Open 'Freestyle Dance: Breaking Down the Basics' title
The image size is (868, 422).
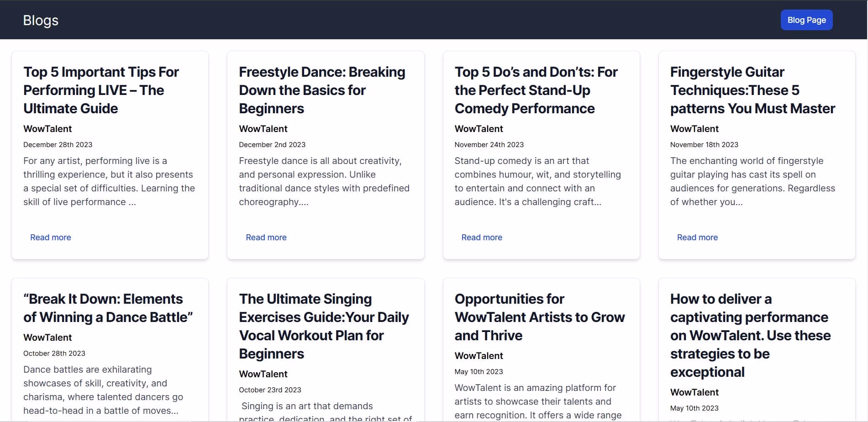[322, 90]
